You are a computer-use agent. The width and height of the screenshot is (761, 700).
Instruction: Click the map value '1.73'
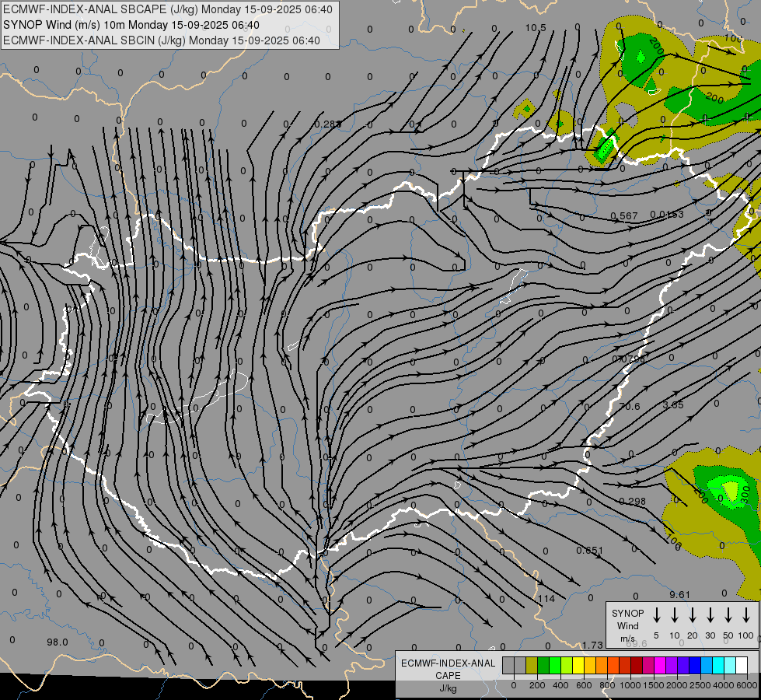(x=592, y=645)
